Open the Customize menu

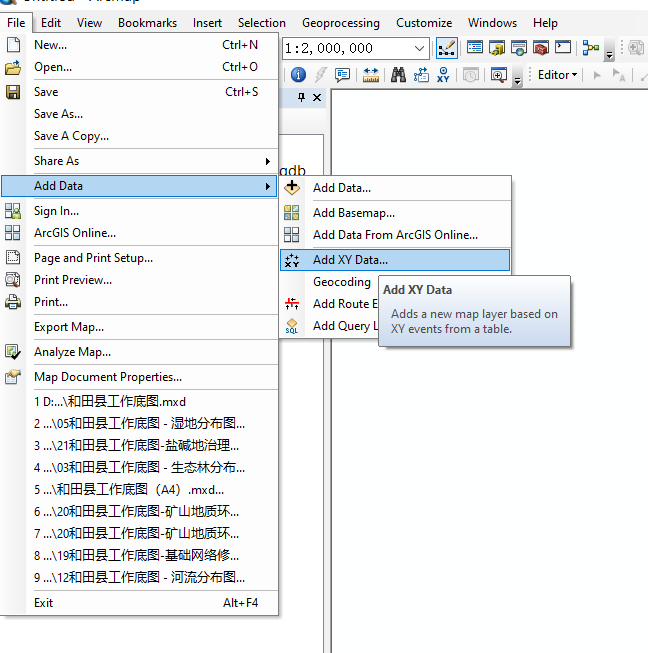pyautogui.click(x=424, y=23)
